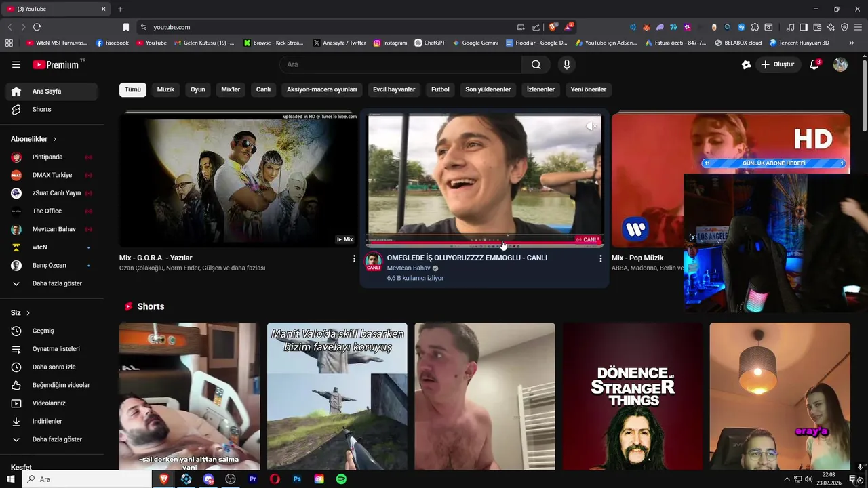Open the Brave Rewards triangle icon
The image size is (868, 488).
(x=568, y=27)
